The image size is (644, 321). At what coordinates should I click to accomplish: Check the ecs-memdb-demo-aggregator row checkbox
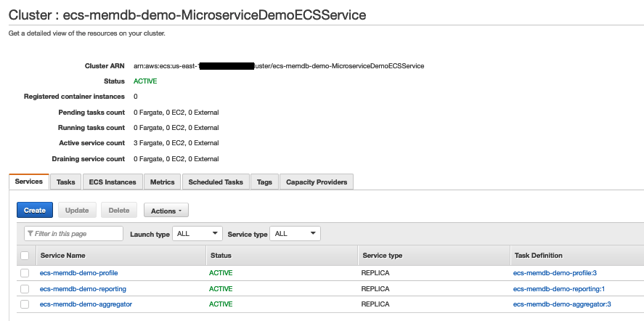(x=25, y=304)
